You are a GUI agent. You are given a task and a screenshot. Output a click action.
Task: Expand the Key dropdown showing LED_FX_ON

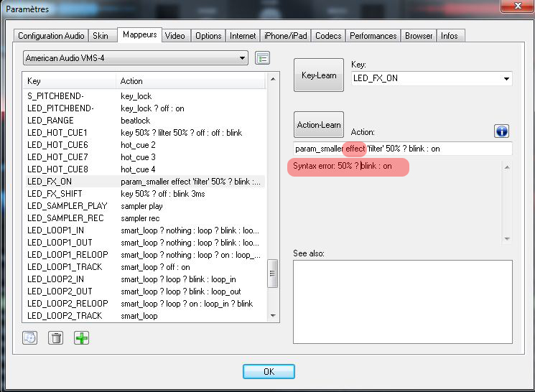click(x=506, y=78)
